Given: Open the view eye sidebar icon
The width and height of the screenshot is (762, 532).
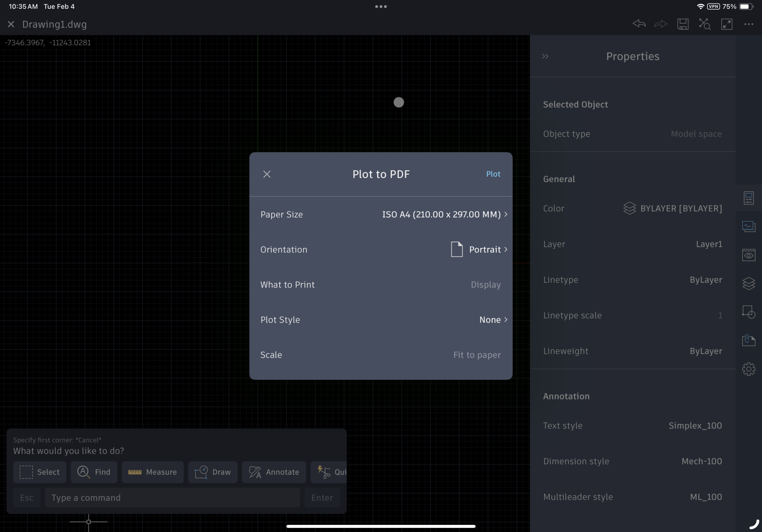Looking at the screenshot, I should (748, 255).
